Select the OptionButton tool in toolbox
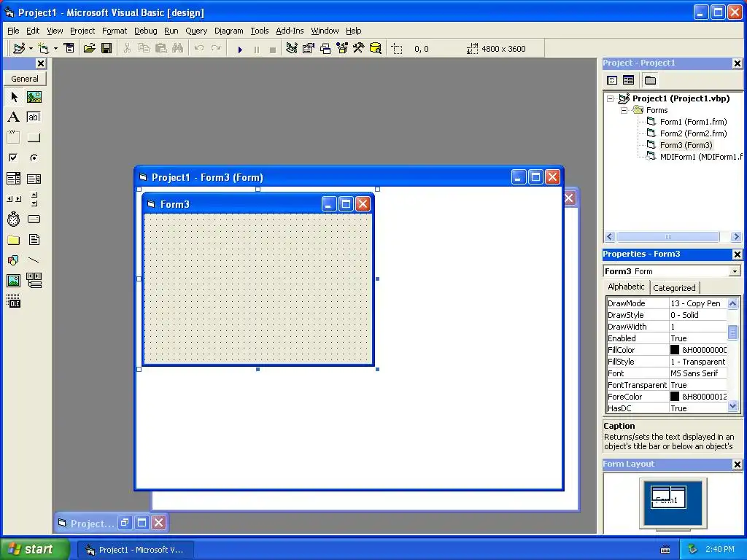This screenshot has height=560, width=747. pos(34,157)
